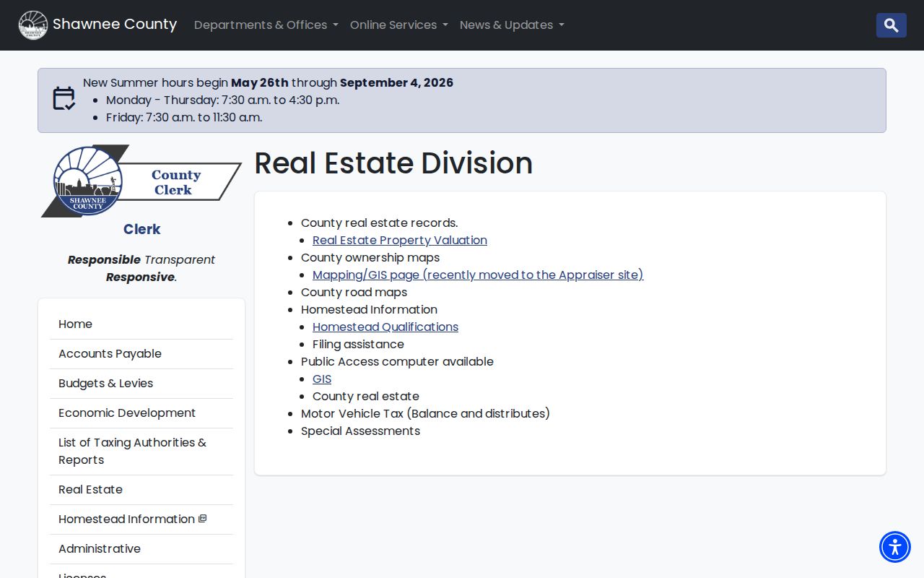Open Homestead Information sidebar item
This screenshot has width=924, height=578.
point(141,519)
